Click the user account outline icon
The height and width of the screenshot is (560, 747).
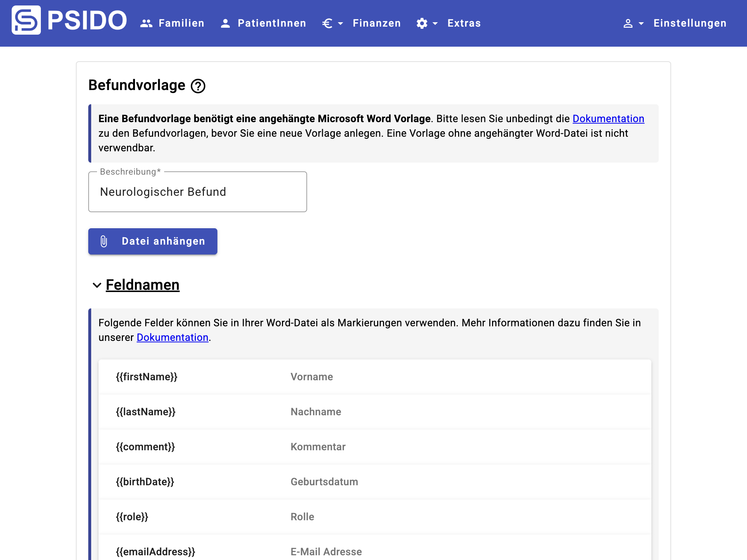point(628,23)
